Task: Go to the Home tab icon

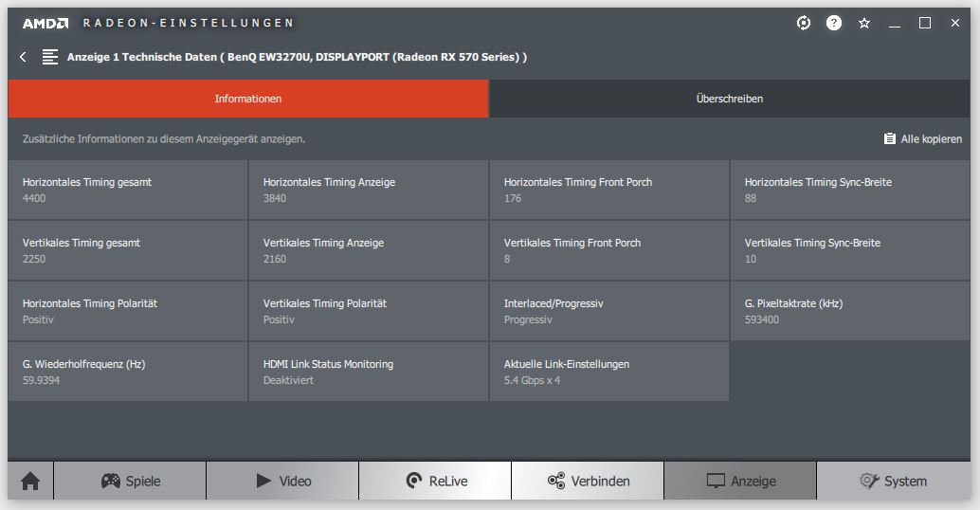Action: click(30, 481)
